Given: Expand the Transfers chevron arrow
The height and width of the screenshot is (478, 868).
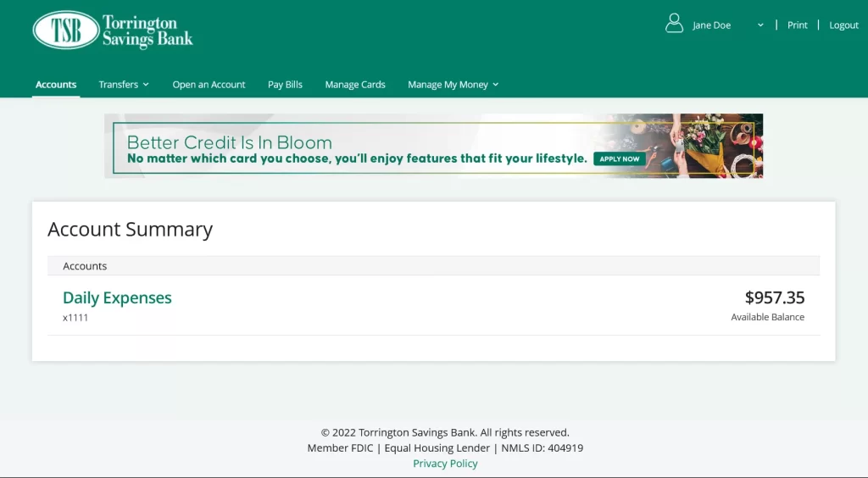Looking at the screenshot, I should [x=146, y=85].
